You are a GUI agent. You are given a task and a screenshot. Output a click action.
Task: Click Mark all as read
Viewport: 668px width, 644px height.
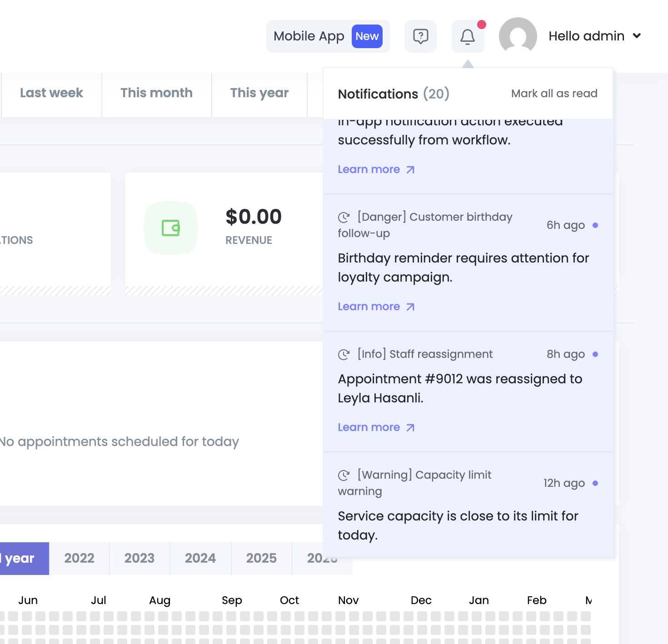pos(554,94)
